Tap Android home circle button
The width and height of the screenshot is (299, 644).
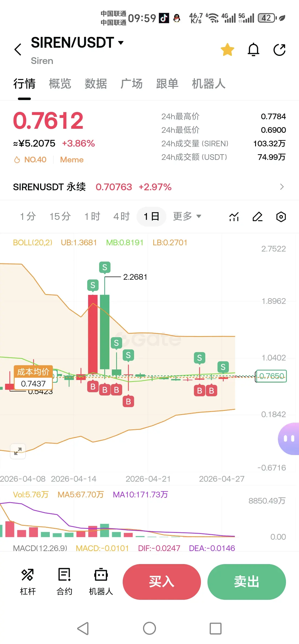pyautogui.click(x=149, y=628)
